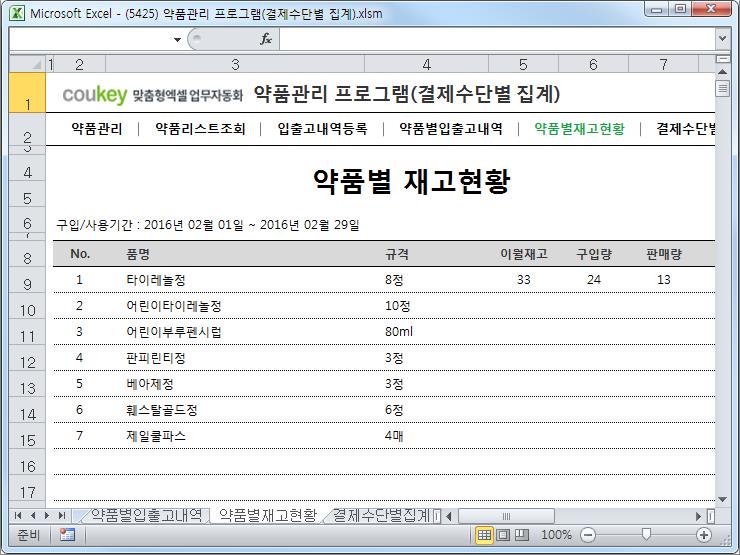Click the zoom out minus button

pyautogui.click(x=588, y=535)
